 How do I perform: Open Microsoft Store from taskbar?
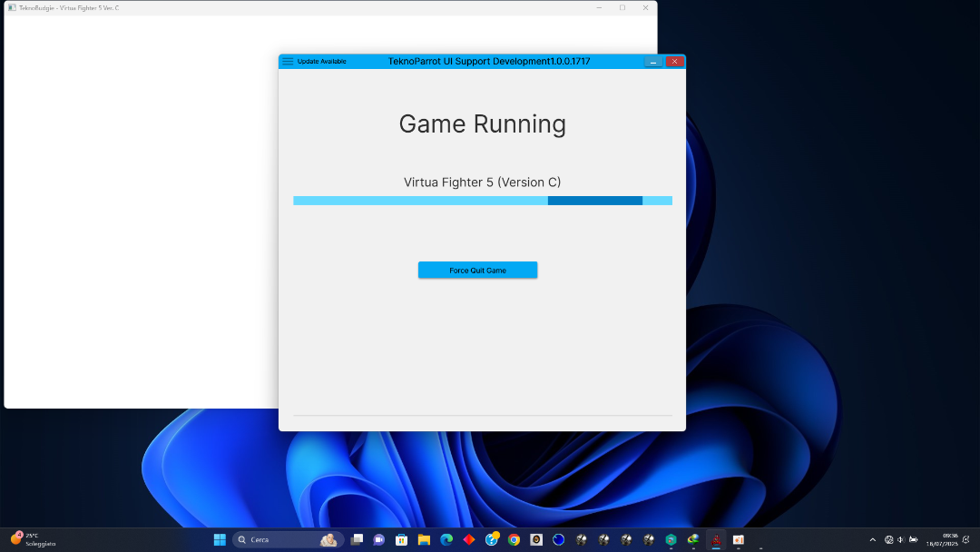(x=401, y=539)
